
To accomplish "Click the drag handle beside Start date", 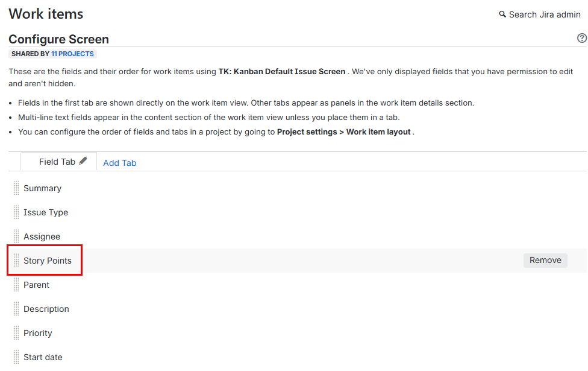I will [x=16, y=357].
